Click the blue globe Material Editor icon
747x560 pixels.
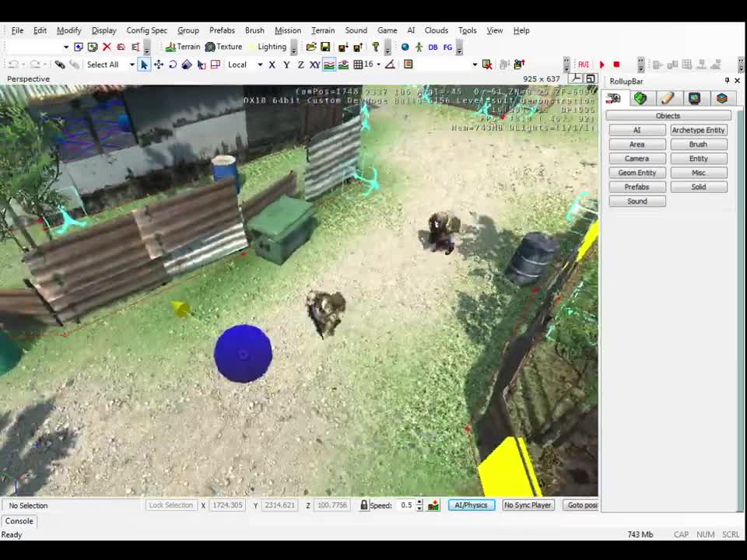(405, 47)
